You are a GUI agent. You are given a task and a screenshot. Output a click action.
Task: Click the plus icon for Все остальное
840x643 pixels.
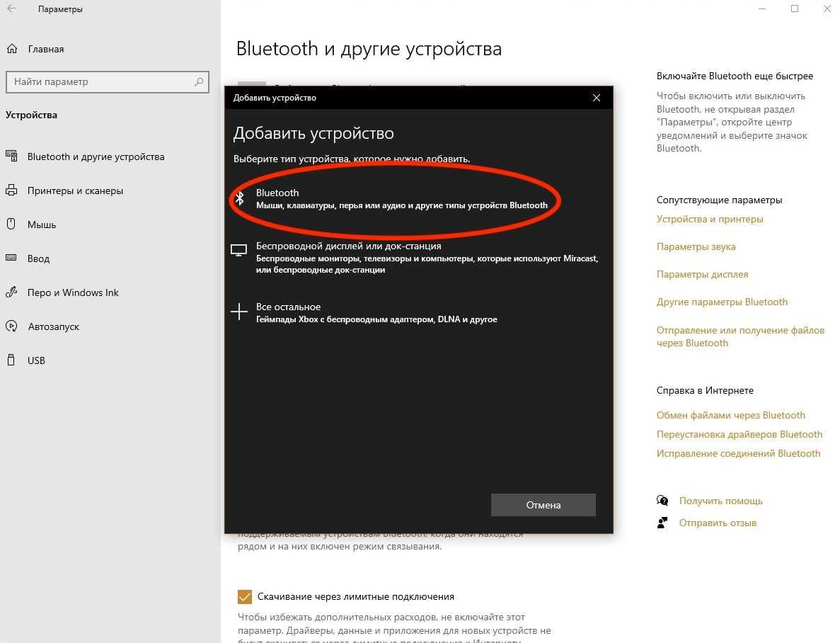pyautogui.click(x=239, y=312)
